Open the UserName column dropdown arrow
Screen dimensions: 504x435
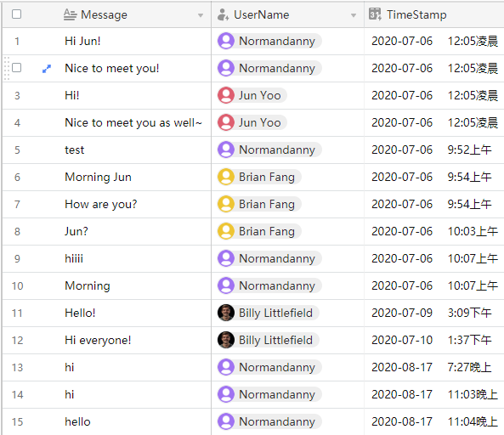click(354, 15)
